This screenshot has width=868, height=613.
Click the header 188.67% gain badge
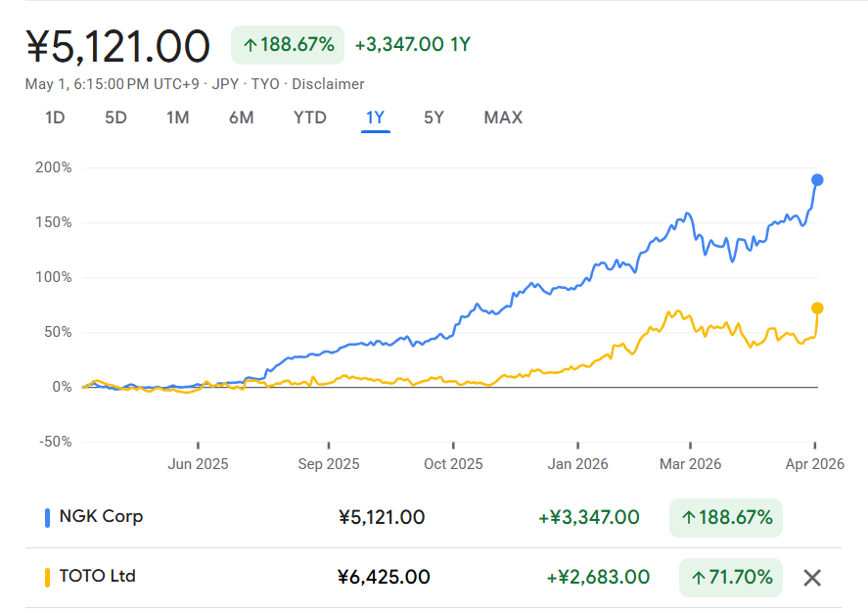288,44
